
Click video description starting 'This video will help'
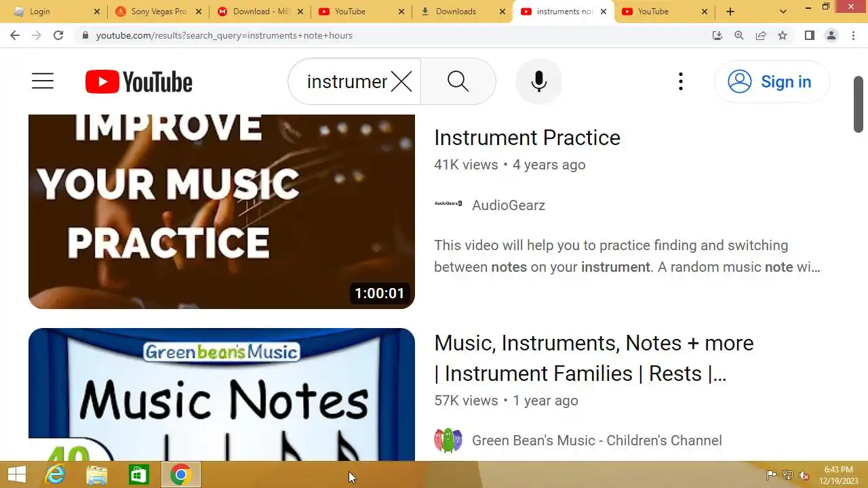(x=627, y=256)
